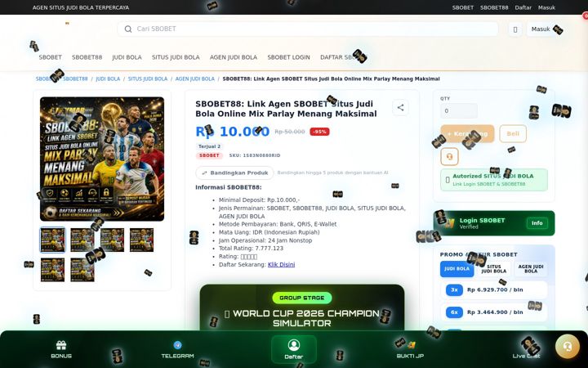Screen dimensions: 588x368
Task: Open AGEN JUDI BOLA in main navigation
Action: pos(234,57)
